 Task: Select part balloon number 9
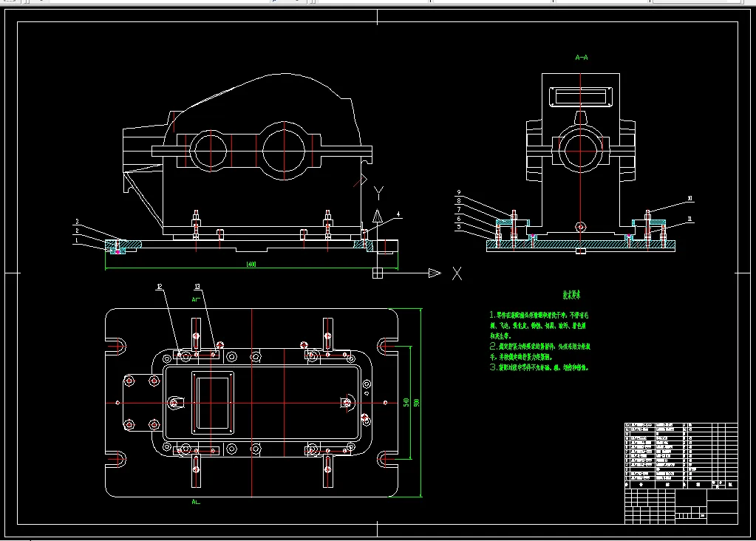[x=458, y=192]
